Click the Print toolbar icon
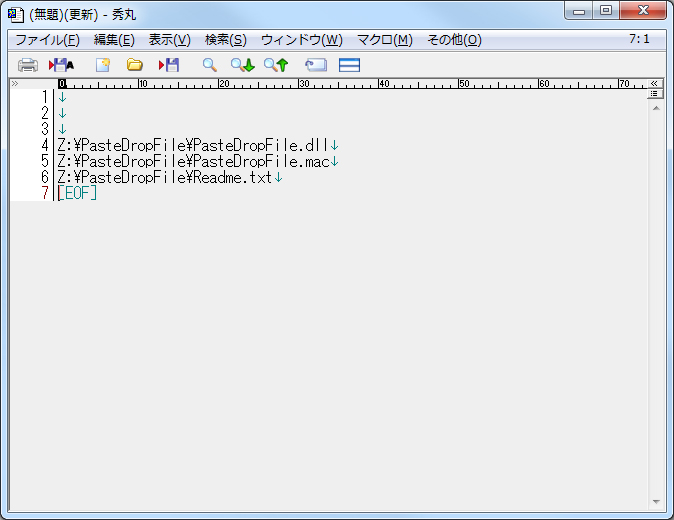Image resolution: width=674 pixels, height=520 pixels. [28, 65]
